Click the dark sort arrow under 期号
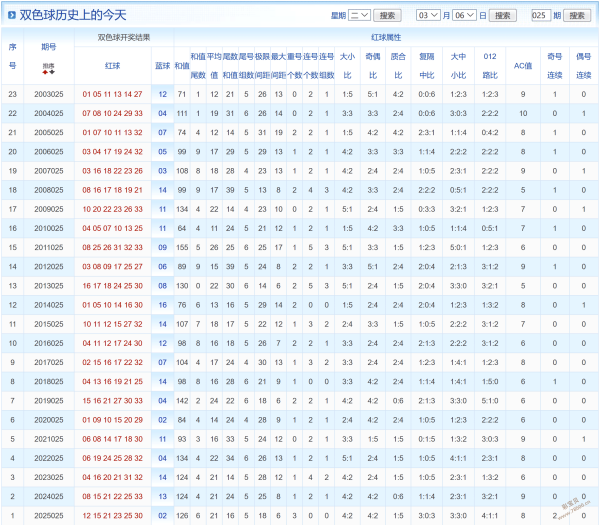Screen dimensions: 600x525 (52, 72)
